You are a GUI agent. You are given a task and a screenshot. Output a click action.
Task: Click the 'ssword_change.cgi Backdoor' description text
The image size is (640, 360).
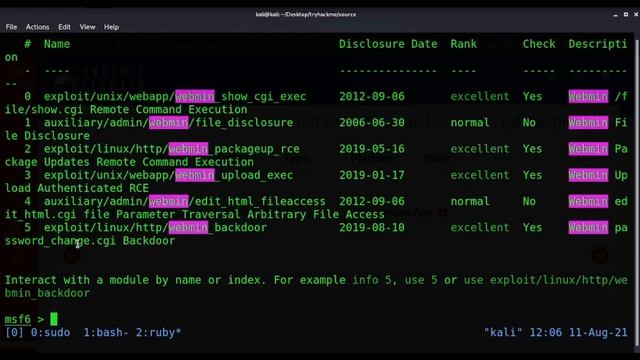pyautogui.click(x=90, y=241)
